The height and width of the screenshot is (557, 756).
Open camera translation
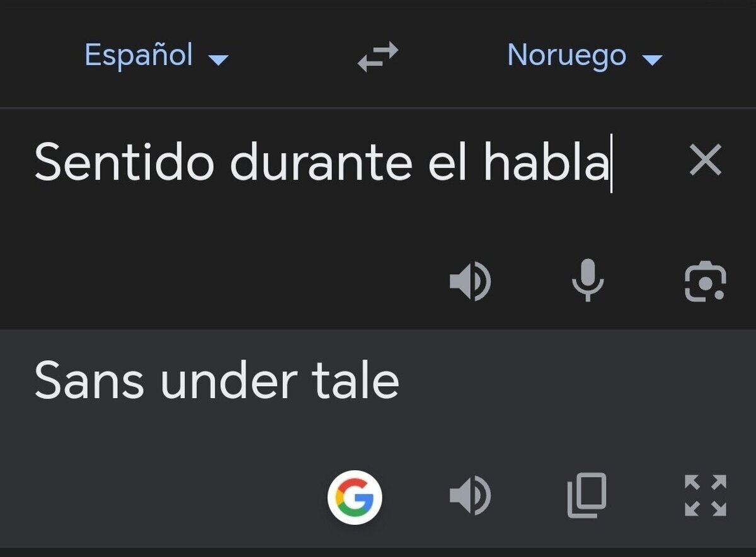[x=705, y=280]
